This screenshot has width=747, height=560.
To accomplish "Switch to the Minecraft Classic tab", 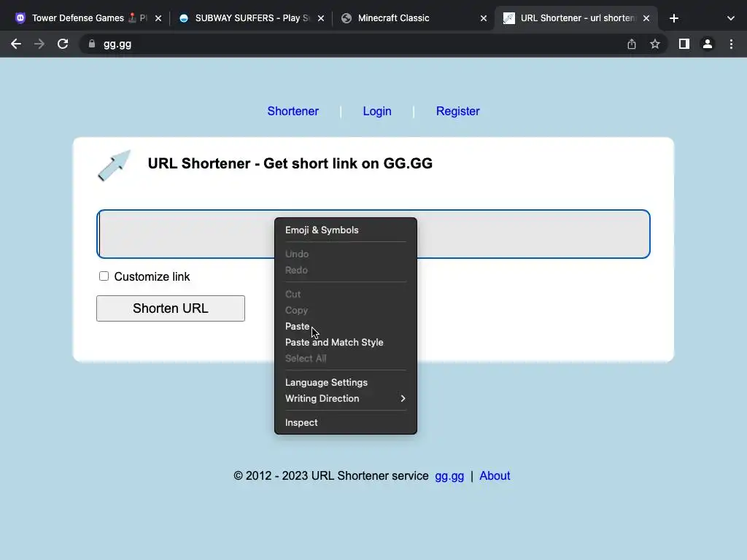I will (414, 18).
